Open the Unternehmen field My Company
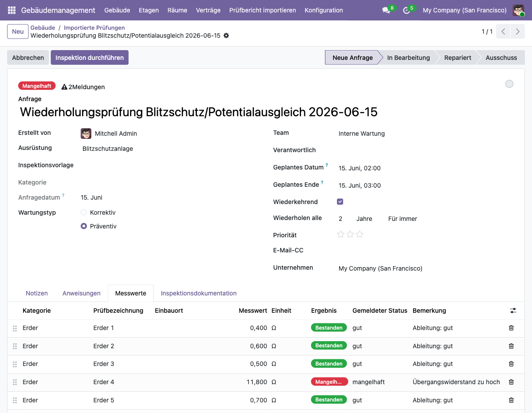This screenshot has height=413, width=532. (426, 268)
